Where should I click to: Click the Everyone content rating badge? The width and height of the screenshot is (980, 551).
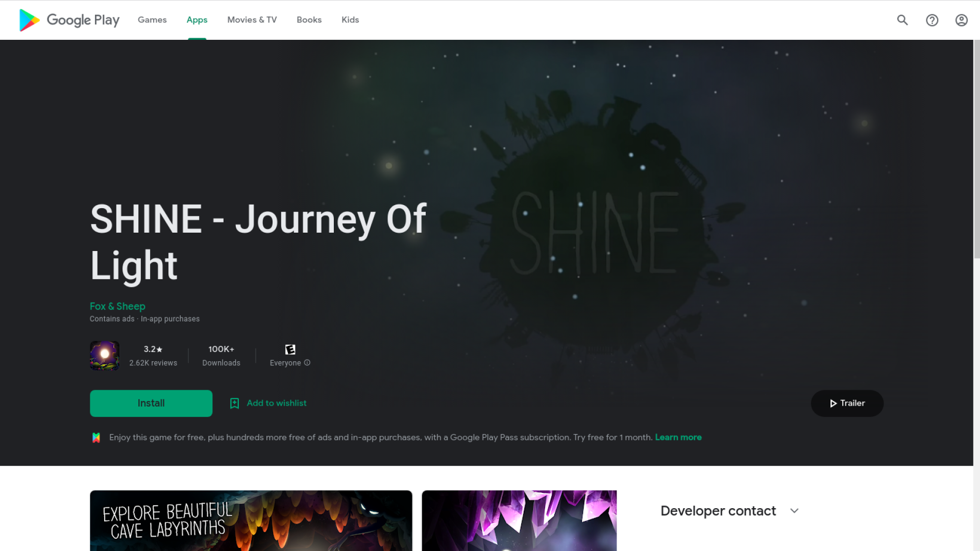290,349
